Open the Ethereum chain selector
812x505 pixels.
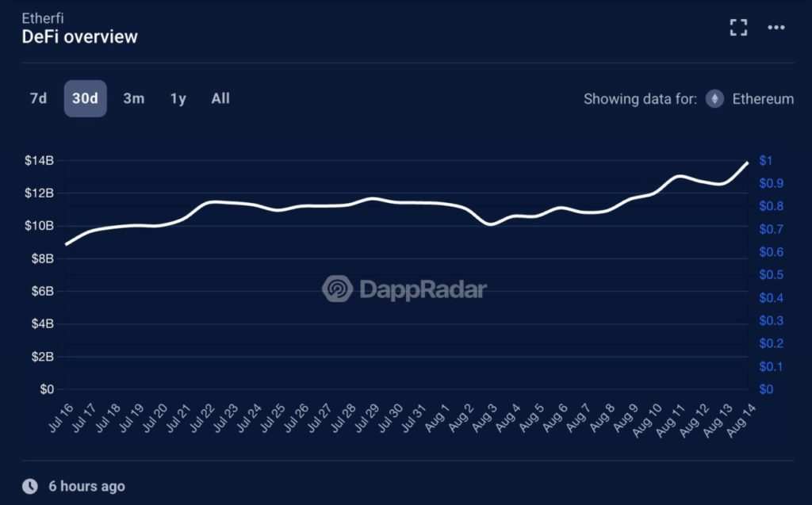pos(762,99)
